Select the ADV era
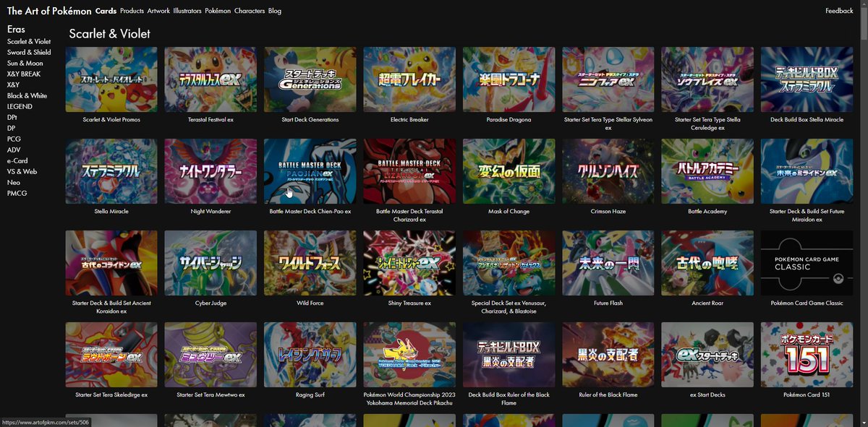Viewport: 868px width, 427px height. pyautogui.click(x=14, y=150)
